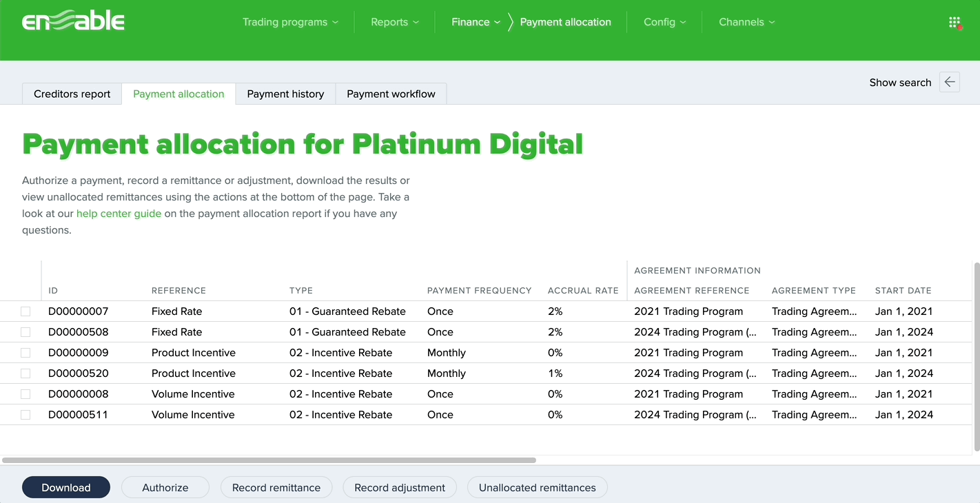Tick checkbox for row D00000007
Viewport: 980px width, 503px height.
pyautogui.click(x=25, y=311)
